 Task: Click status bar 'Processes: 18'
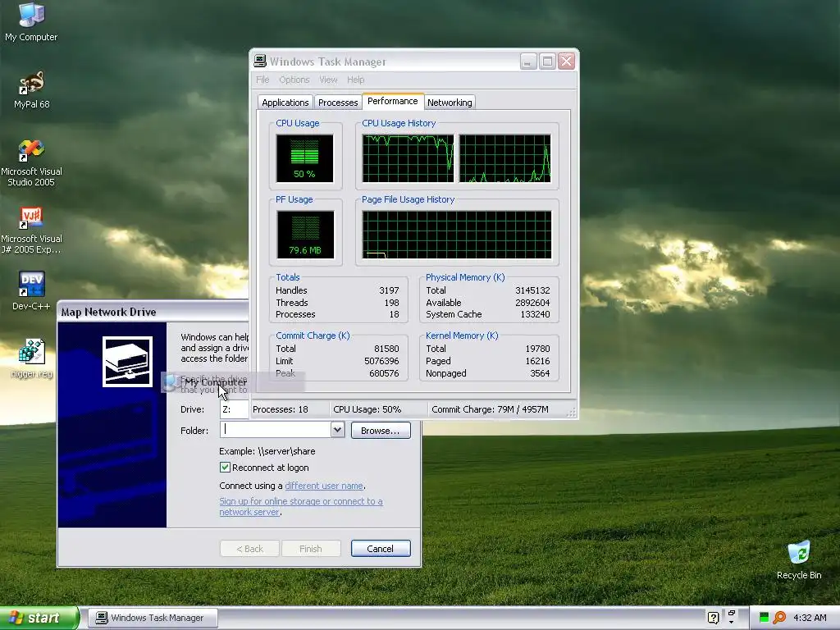(x=281, y=409)
